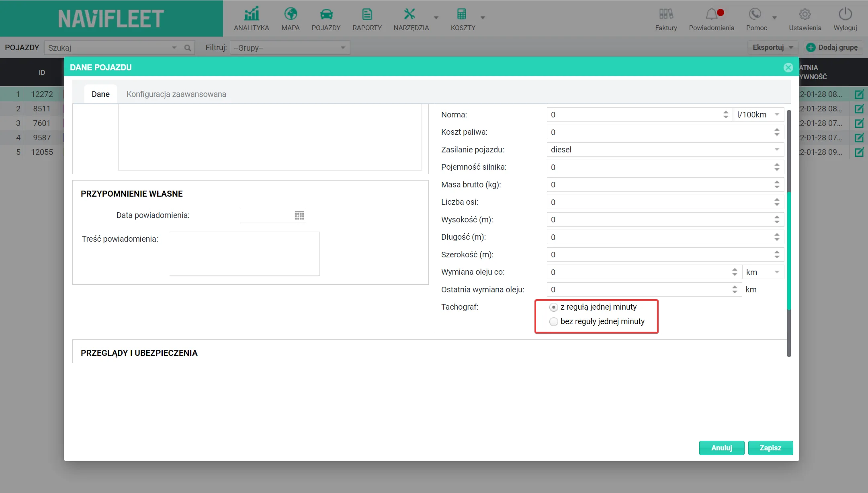Click the Zapisz button
The height and width of the screenshot is (493, 868).
click(x=770, y=448)
